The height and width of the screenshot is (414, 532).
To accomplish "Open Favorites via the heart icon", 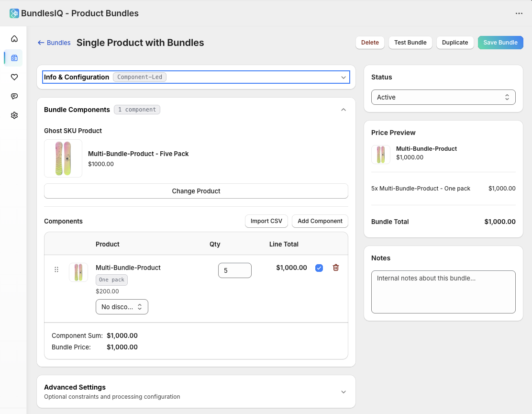I will (x=14, y=77).
